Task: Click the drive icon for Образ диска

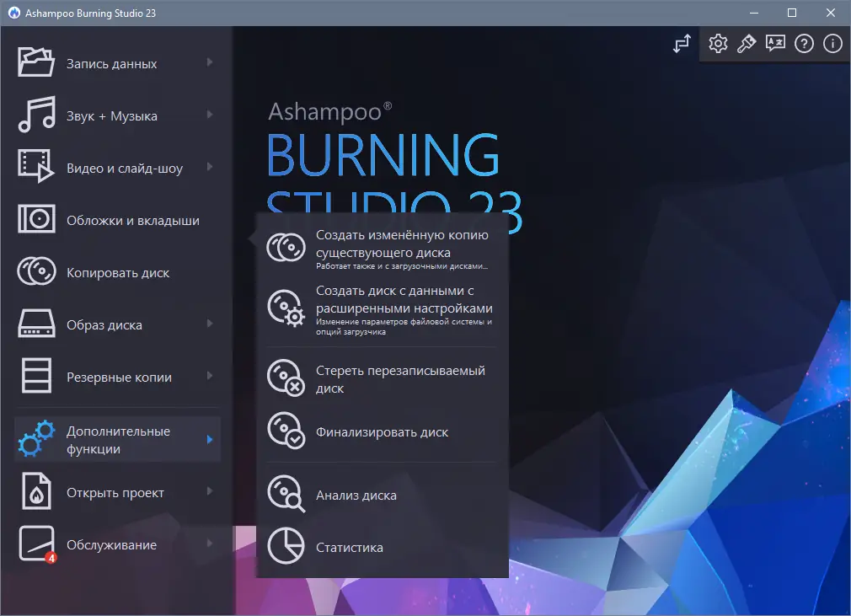Action: 36,324
